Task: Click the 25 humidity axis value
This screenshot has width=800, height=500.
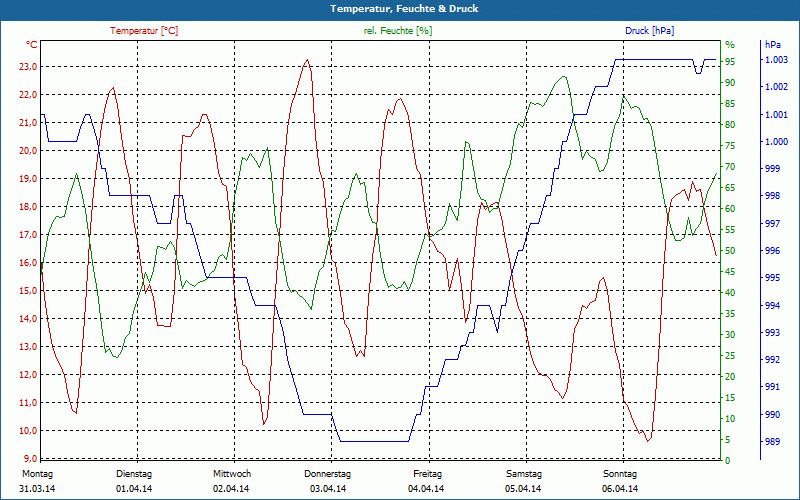Action: pos(730,356)
